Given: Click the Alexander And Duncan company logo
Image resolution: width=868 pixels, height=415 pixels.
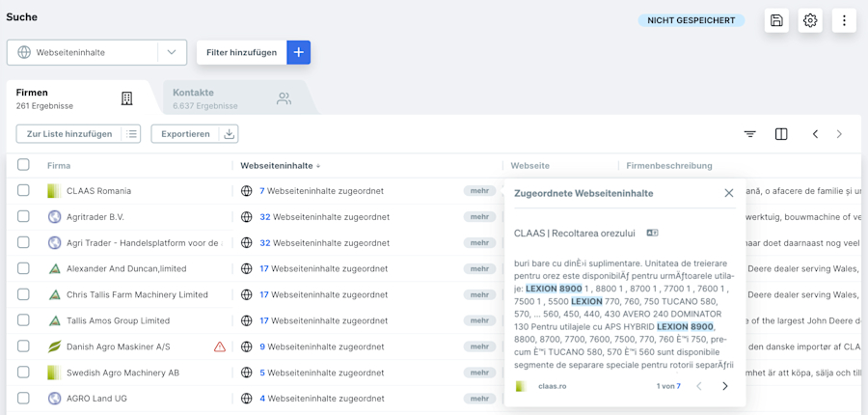Looking at the screenshot, I should pos(54,268).
